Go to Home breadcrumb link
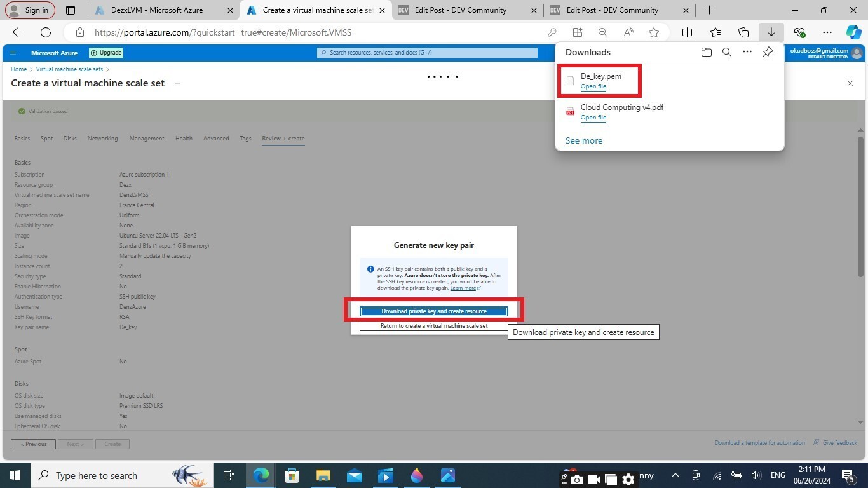 [18, 69]
